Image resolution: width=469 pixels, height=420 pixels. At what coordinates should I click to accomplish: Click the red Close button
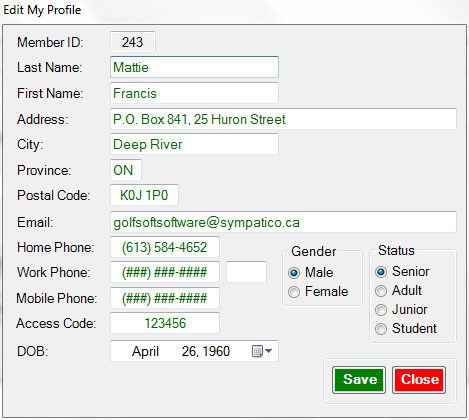click(x=419, y=380)
